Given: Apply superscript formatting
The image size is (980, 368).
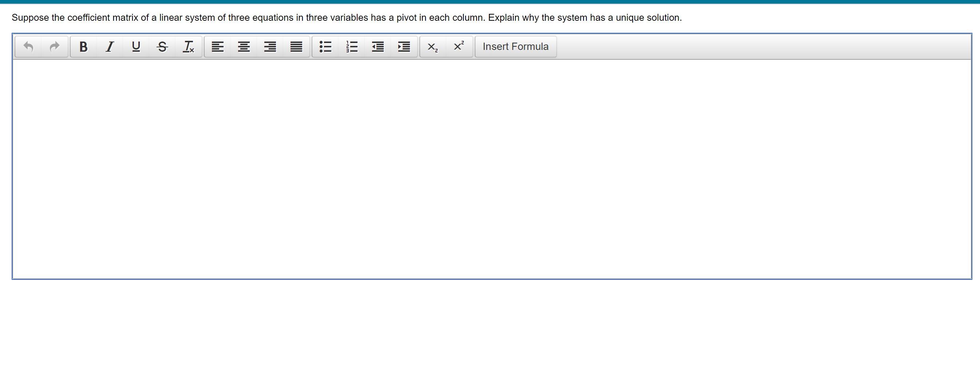Looking at the screenshot, I should [458, 47].
